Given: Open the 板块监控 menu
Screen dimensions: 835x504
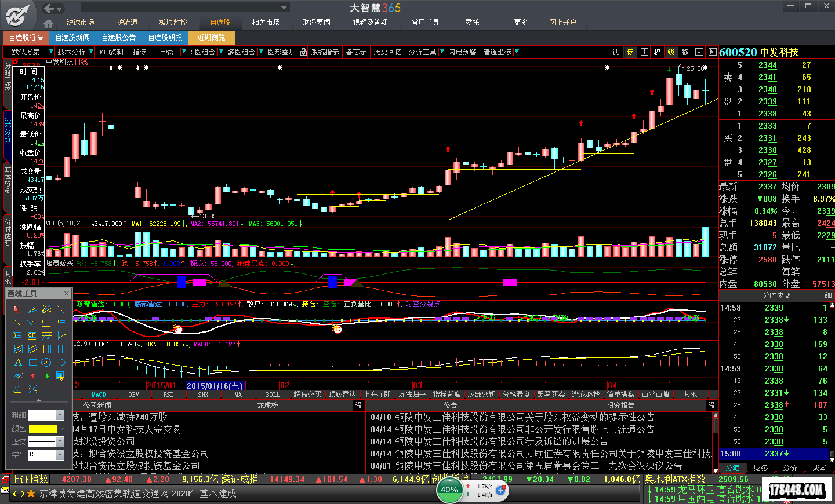Looking at the screenshot, I should coord(173,23).
